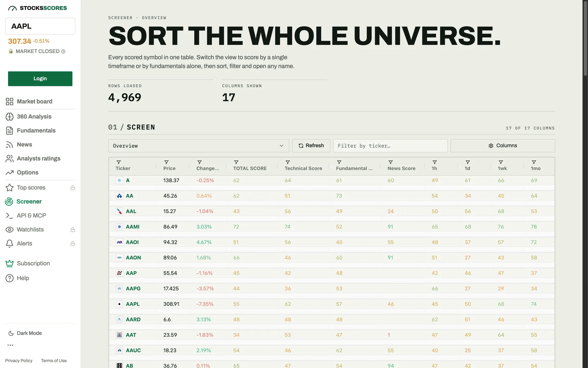The height and width of the screenshot is (368, 588).
Task: Click the Filter by ticker input field
Action: coord(390,146)
